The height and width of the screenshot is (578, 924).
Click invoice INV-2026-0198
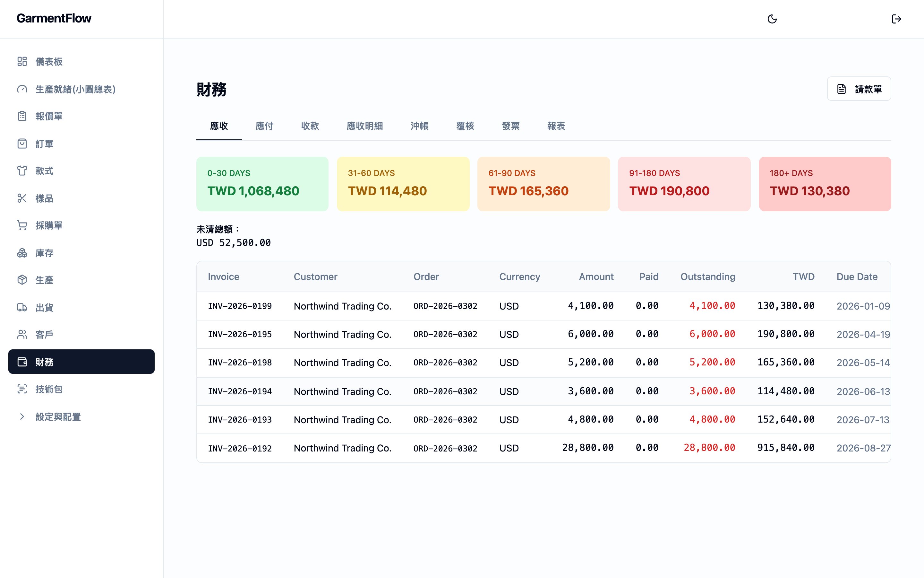[240, 363]
